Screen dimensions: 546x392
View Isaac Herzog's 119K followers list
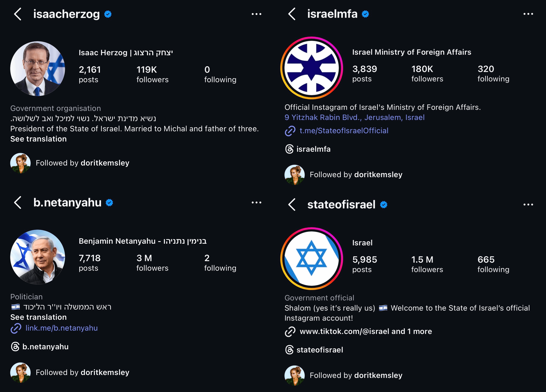point(152,74)
